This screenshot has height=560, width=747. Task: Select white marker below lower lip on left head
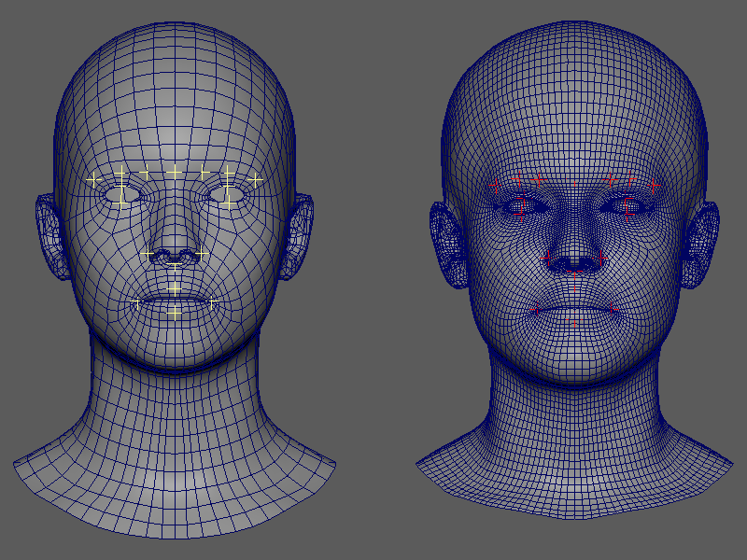pyautogui.click(x=175, y=312)
